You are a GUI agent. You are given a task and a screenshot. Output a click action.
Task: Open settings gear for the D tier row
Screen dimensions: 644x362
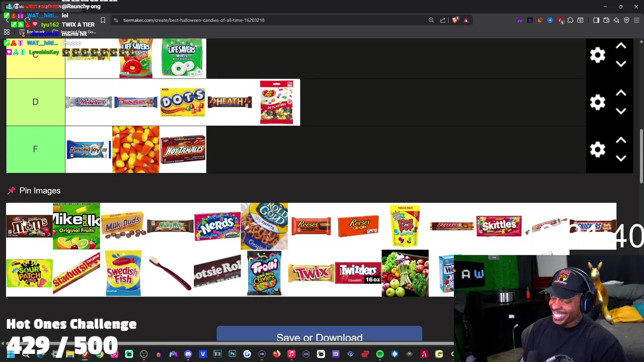click(597, 102)
